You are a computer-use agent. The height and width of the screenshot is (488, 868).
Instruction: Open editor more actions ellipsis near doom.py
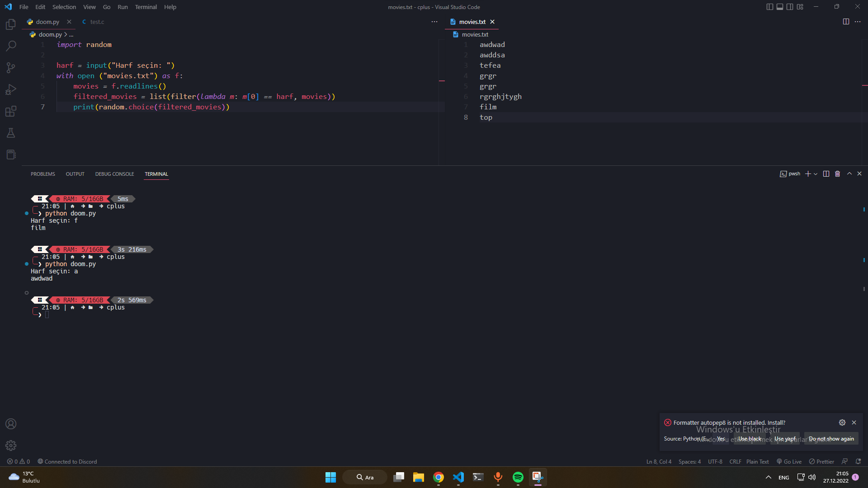(x=434, y=22)
